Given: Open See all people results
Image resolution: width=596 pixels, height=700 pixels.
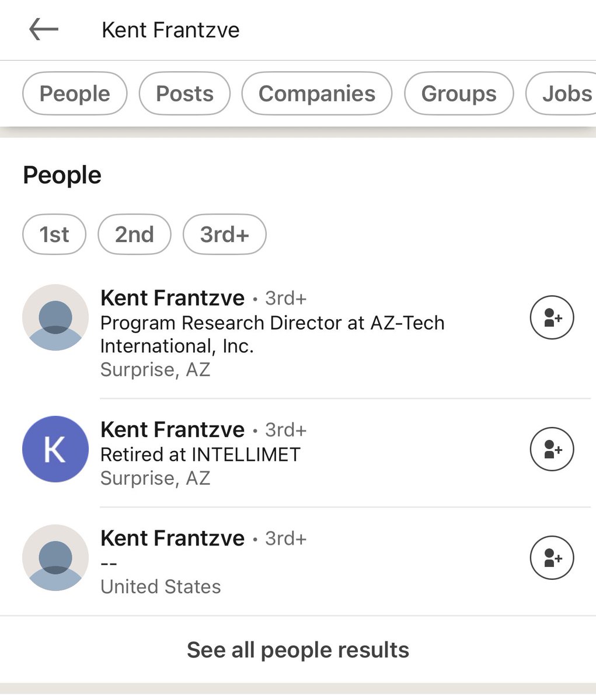Looking at the screenshot, I should (x=298, y=650).
